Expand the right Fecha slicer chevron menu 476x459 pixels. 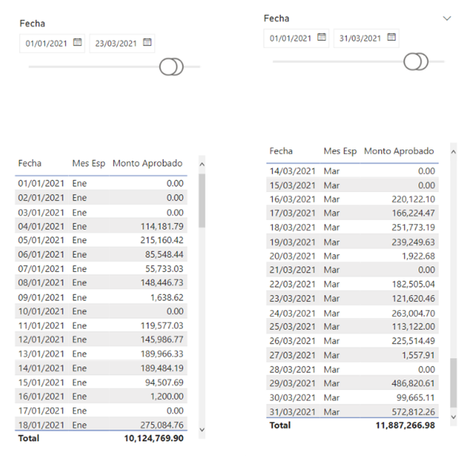click(x=447, y=18)
